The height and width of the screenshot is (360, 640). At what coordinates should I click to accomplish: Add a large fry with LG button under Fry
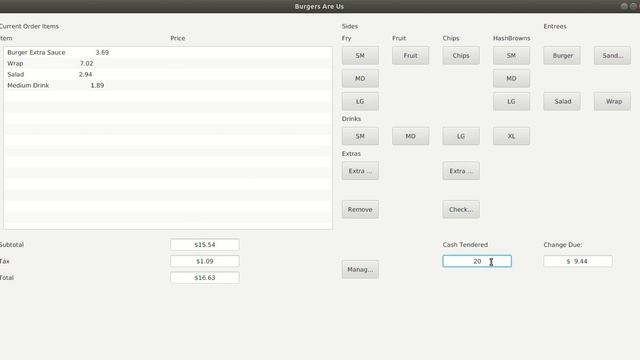[x=360, y=101]
